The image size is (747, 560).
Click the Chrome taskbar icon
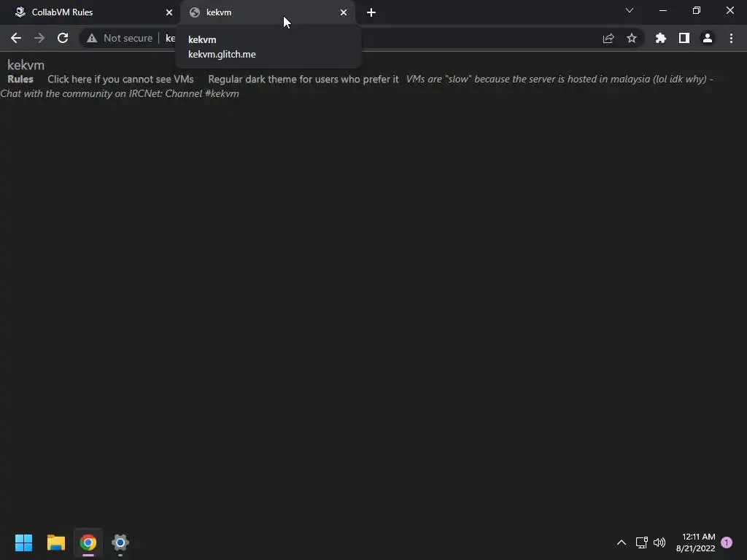88,542
